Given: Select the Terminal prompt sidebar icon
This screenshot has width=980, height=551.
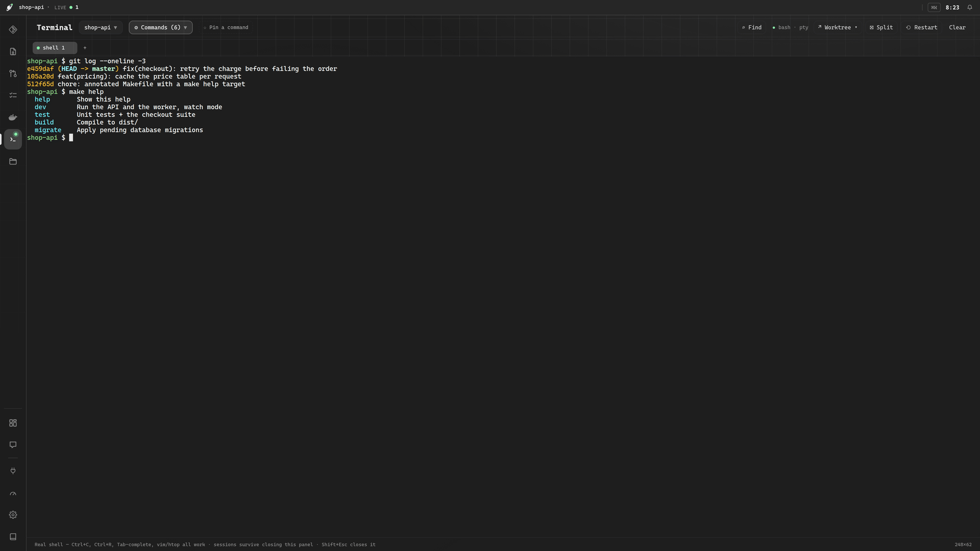Looking at the screenshot, I should tap(13, 139).
